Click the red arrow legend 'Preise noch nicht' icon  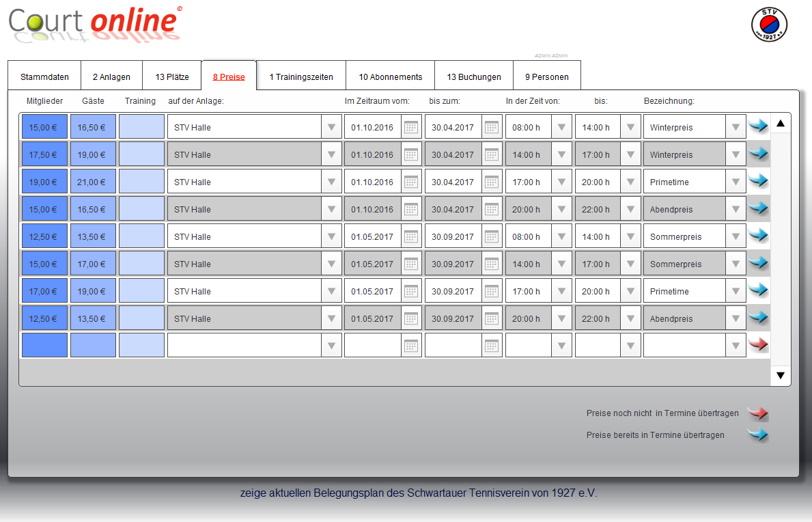758,413
